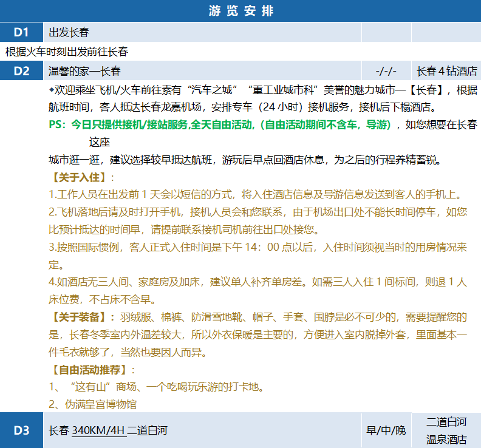Select the D1 day label cell

click(21, 32)
